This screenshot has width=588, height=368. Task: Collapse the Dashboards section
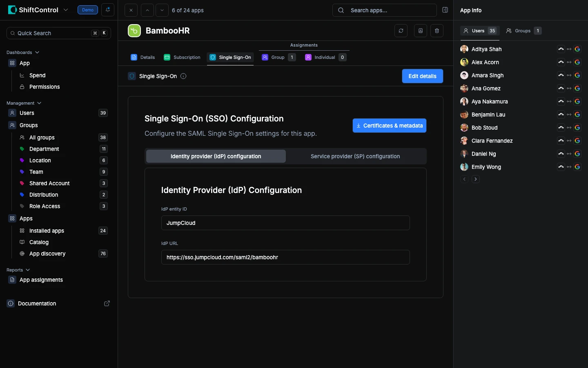point(37,52)
